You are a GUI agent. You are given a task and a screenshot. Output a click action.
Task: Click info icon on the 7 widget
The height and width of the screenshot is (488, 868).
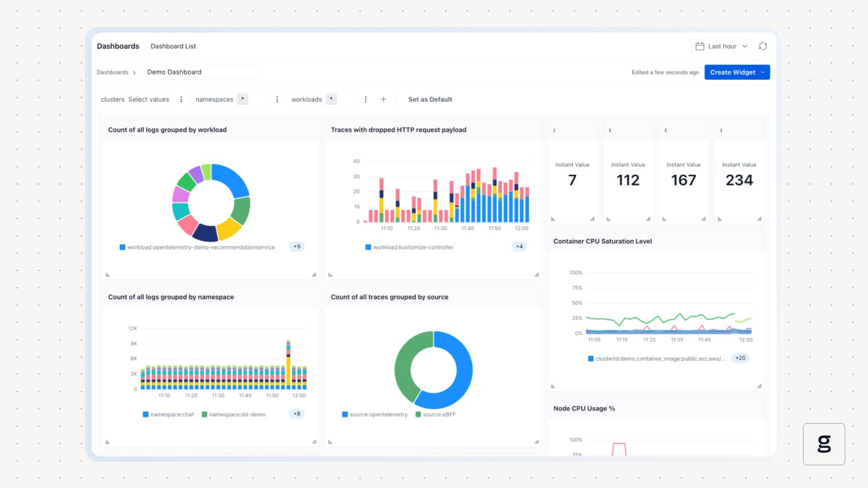(554, 130)
